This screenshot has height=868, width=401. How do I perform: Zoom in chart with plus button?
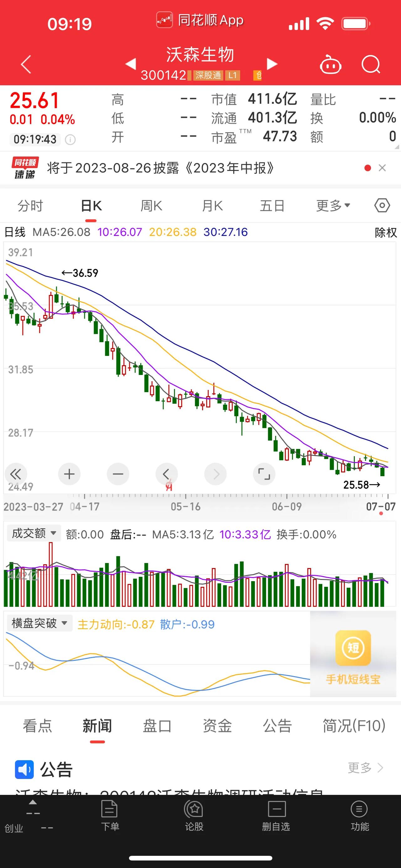pyautogui.click(x=69, y=474)
